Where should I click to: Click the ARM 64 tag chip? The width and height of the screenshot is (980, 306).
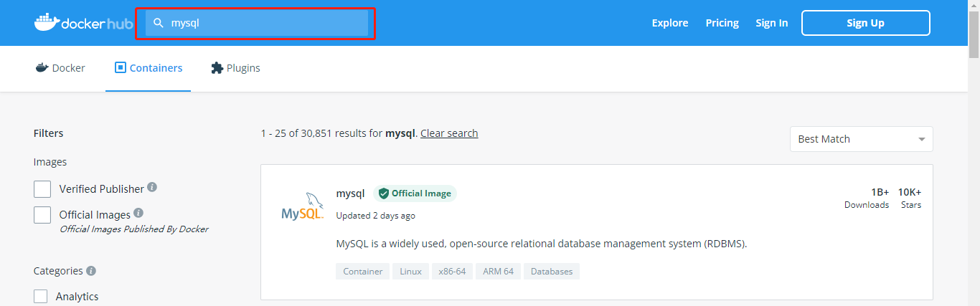pyautogui.click(x=498, y=272)
